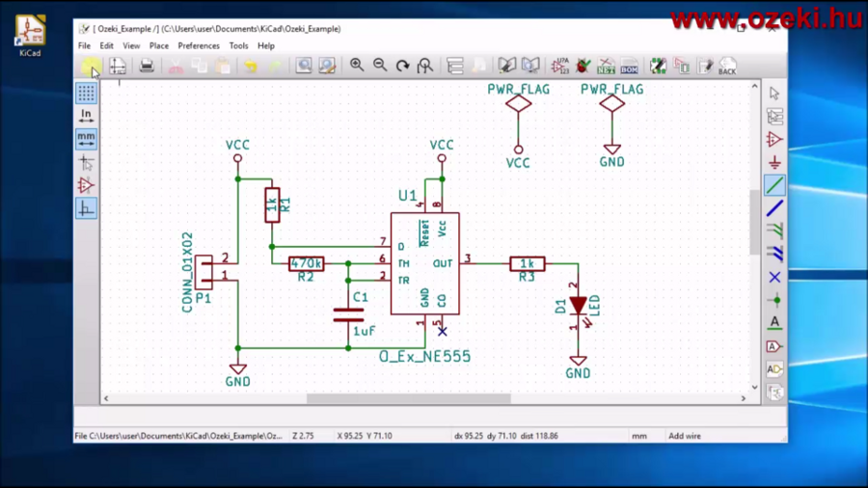Click the Generate bill of materials BOM icon
This screenshot has width=868, height=488.
pos(629,66)
